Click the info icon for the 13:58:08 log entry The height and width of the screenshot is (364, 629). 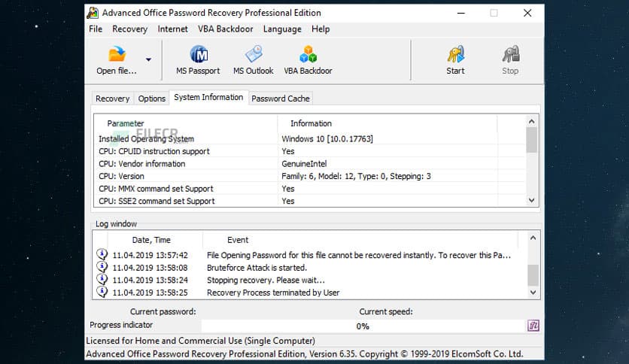[102, 267]
